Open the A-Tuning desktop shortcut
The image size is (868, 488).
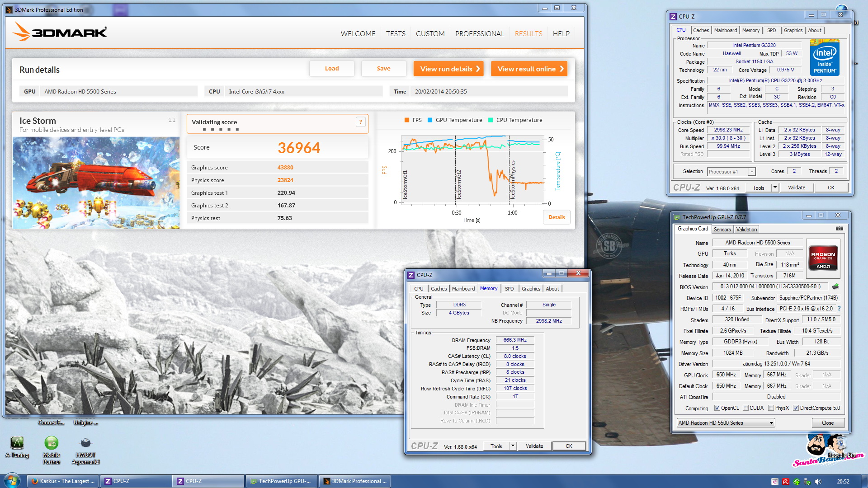click(x=17, y=447)
